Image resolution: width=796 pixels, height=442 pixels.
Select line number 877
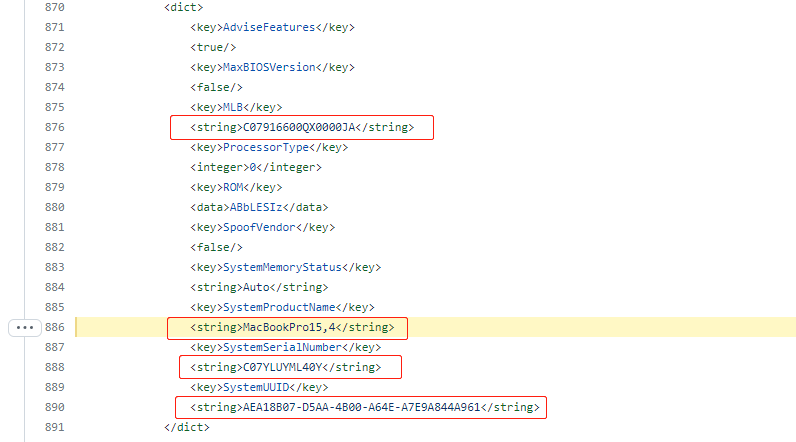click(54, 147)
